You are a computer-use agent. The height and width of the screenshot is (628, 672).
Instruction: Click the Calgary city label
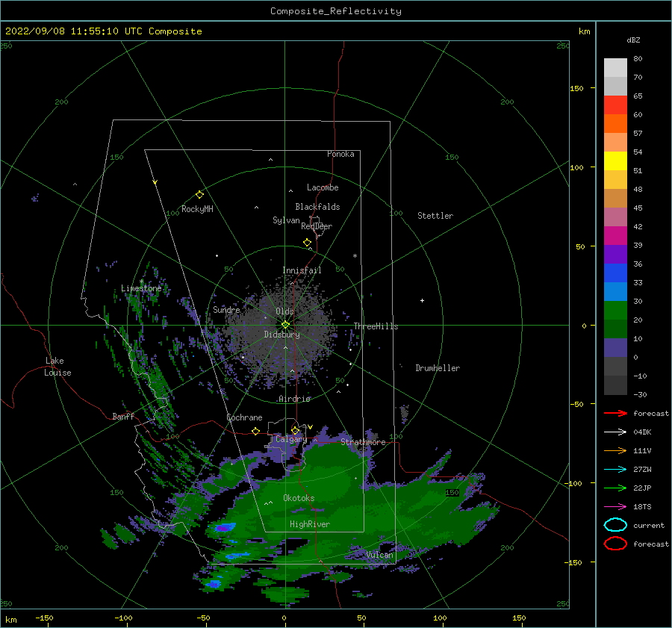click(x=291, y=439)
